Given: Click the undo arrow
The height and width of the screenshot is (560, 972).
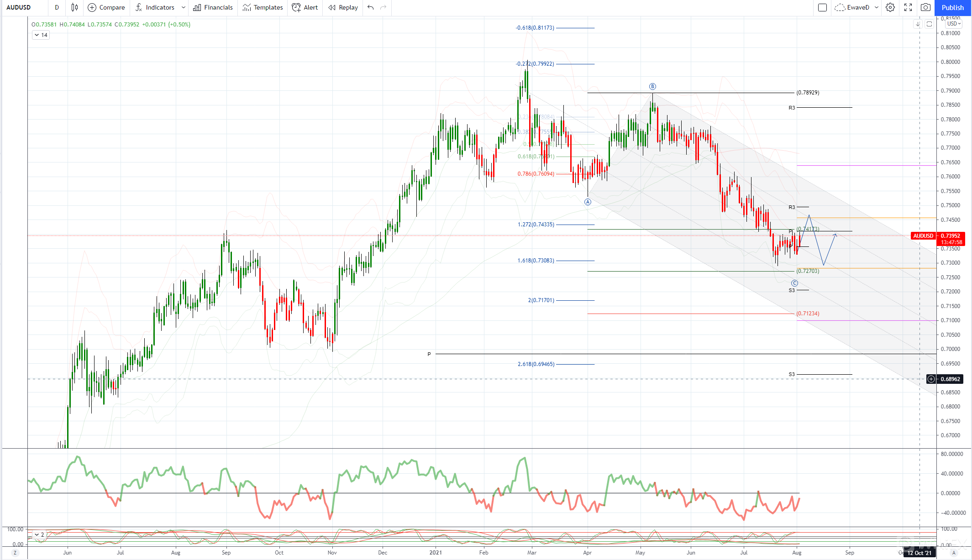Looking at the screenshot, I should pos(370,7).
